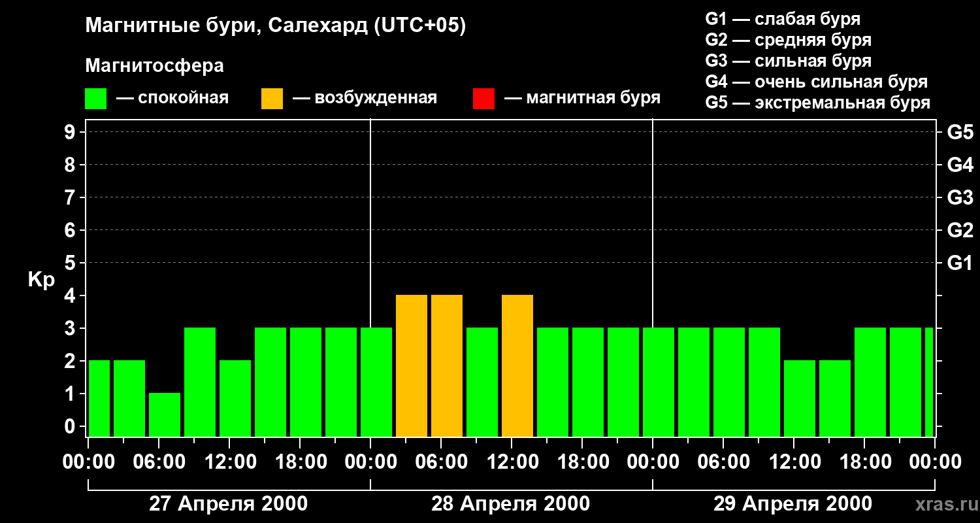Viewport: 980px width, 523px height.
Task: Click the yellow 03:00 bar on 28 Апреля
Action: [412, 365]
